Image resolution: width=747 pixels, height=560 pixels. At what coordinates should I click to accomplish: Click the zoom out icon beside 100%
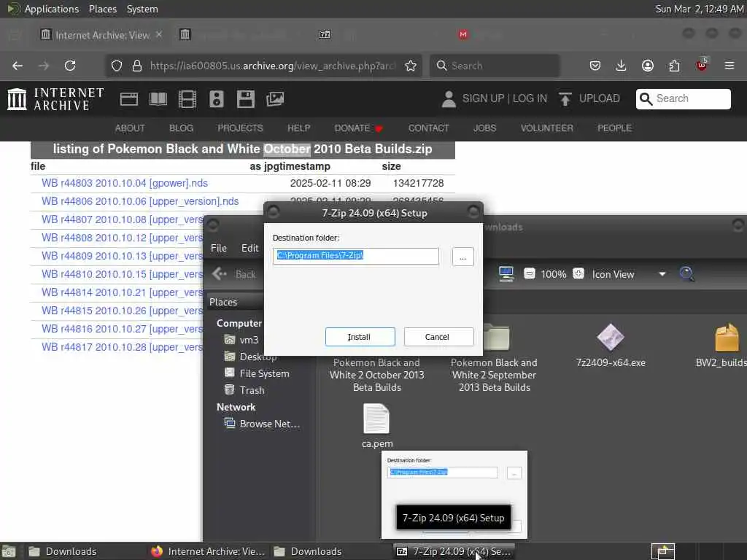(x=530, y=274)
